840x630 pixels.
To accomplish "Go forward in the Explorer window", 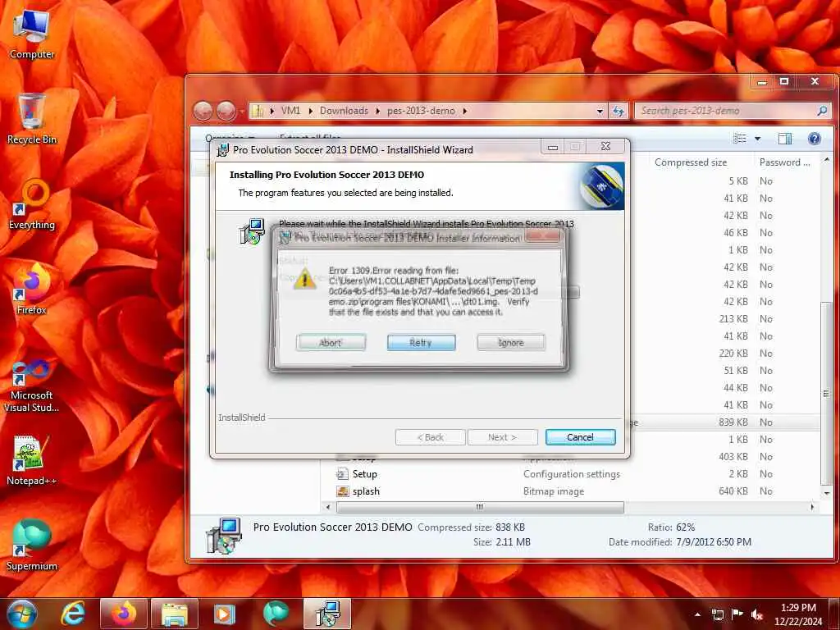I will [x=226, y=111].
